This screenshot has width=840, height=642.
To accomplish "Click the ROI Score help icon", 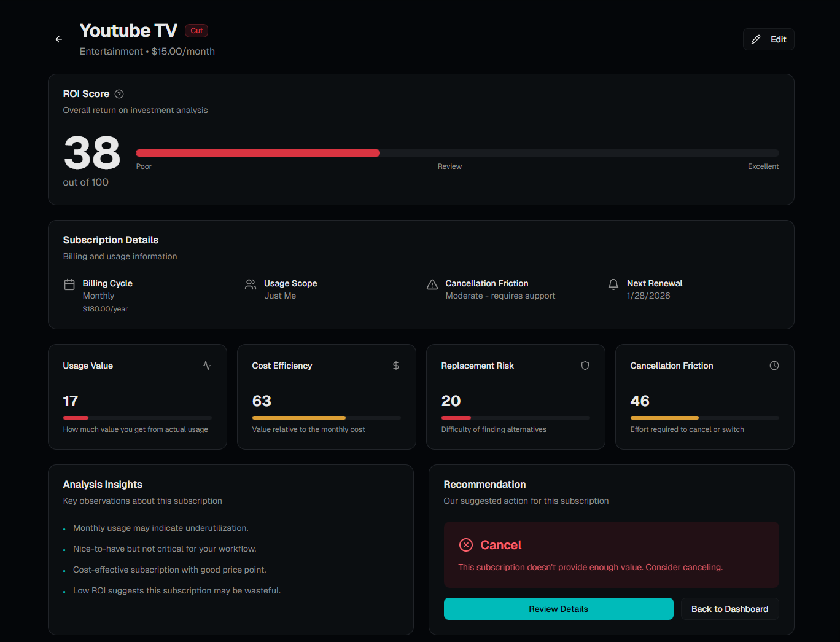I will tap(119, 94).
